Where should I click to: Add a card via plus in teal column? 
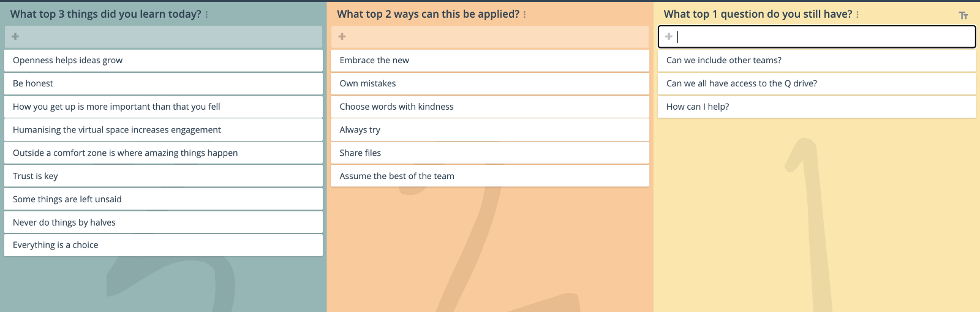pos(15,37)
